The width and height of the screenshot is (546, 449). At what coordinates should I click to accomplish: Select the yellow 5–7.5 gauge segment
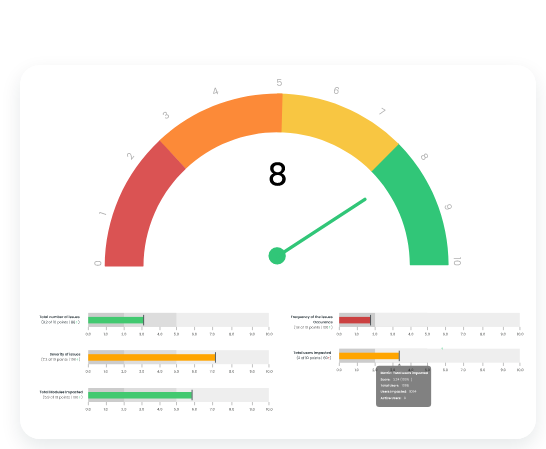(340, 127)
